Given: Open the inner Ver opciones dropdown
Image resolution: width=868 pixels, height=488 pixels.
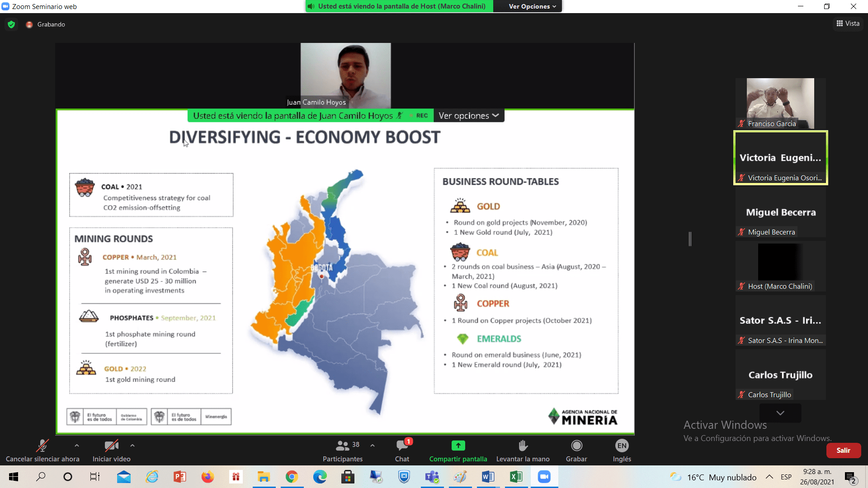Looking at the screenshot, I should [x=469, y=116].
